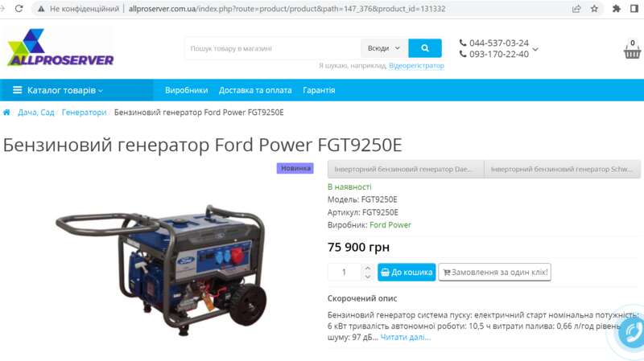
Task: Decrease quantity with the down arrow
Action: pos(368,277)
